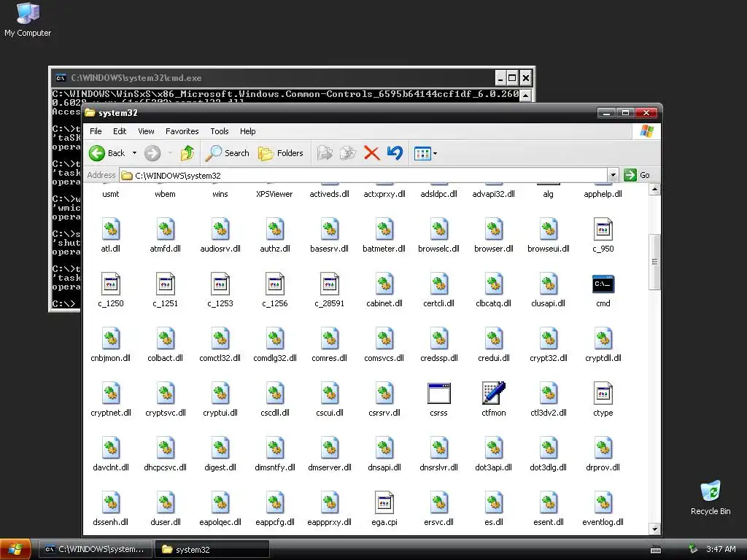The image size is (747, 560).
Task: Toggle the Folders pane
Action: pyautogui.click(x=281, y=153)
